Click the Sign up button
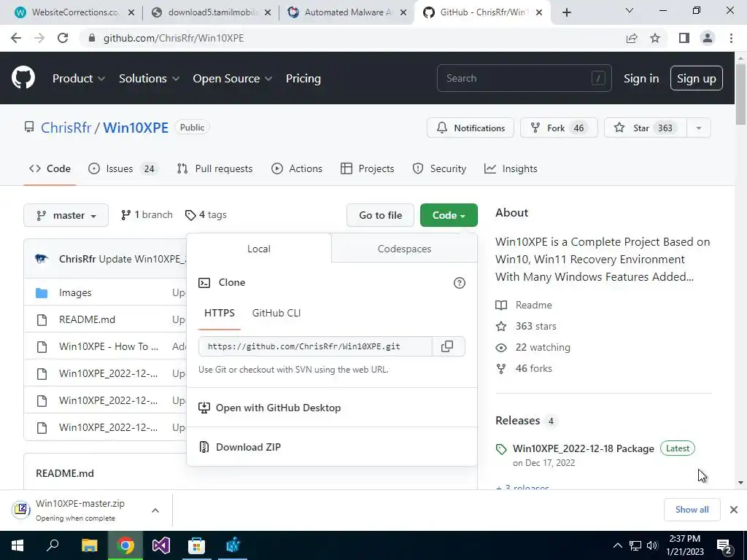The height and width of the screenshot is (560, 747). tap(697, 79)
